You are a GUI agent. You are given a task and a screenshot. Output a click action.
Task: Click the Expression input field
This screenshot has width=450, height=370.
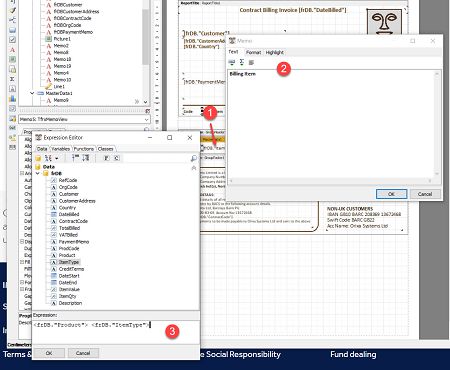click(x=116, y=332)
